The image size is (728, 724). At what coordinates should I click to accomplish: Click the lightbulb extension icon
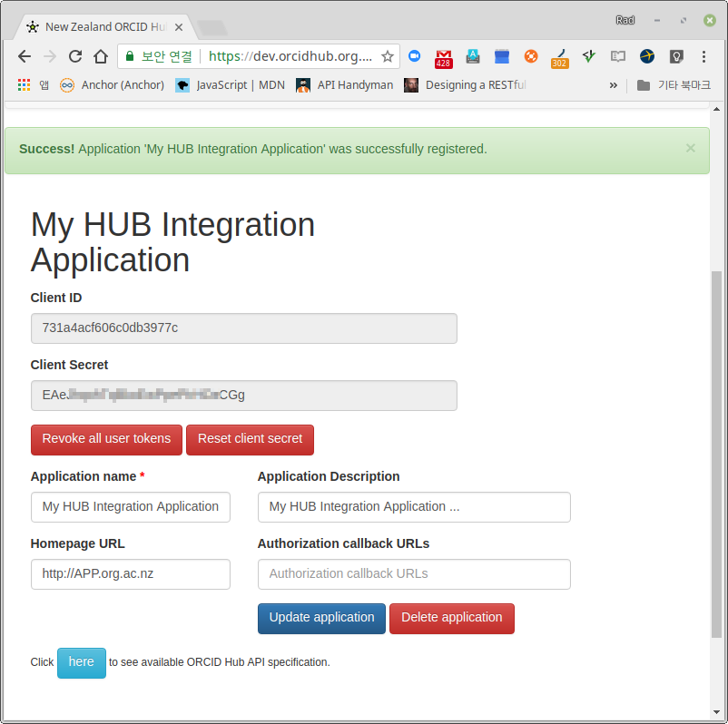tap(676, 56)
